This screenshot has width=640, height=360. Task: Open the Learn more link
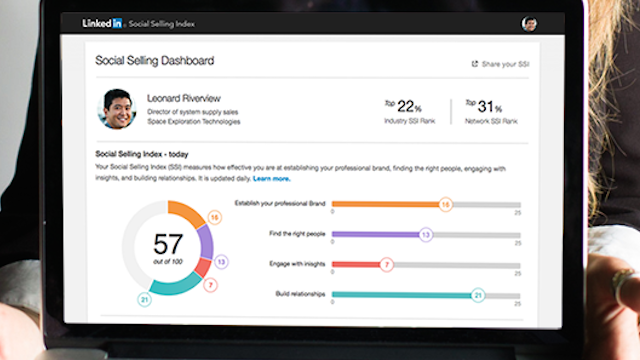[271, 178]
